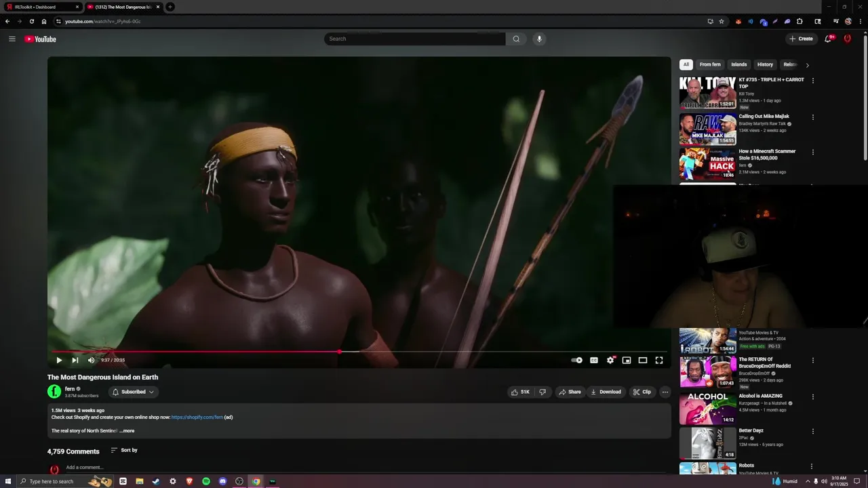868x488 pixels.
Task: Toggle closed captions on the video
Action: [x=594, y=361]
